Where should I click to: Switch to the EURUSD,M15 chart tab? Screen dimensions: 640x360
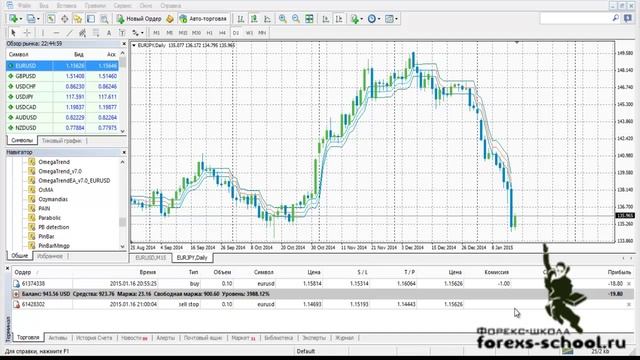coord(151,258)
